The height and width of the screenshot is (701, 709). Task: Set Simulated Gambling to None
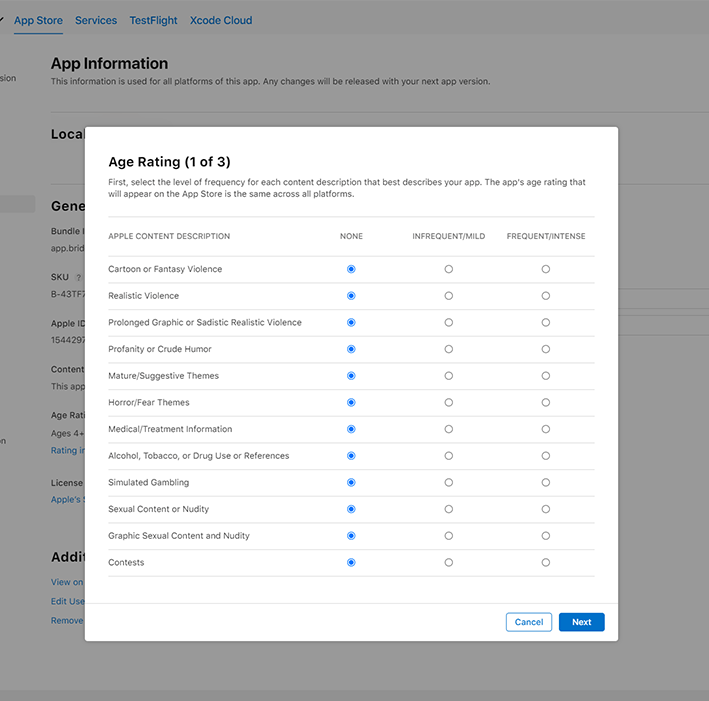351,483
